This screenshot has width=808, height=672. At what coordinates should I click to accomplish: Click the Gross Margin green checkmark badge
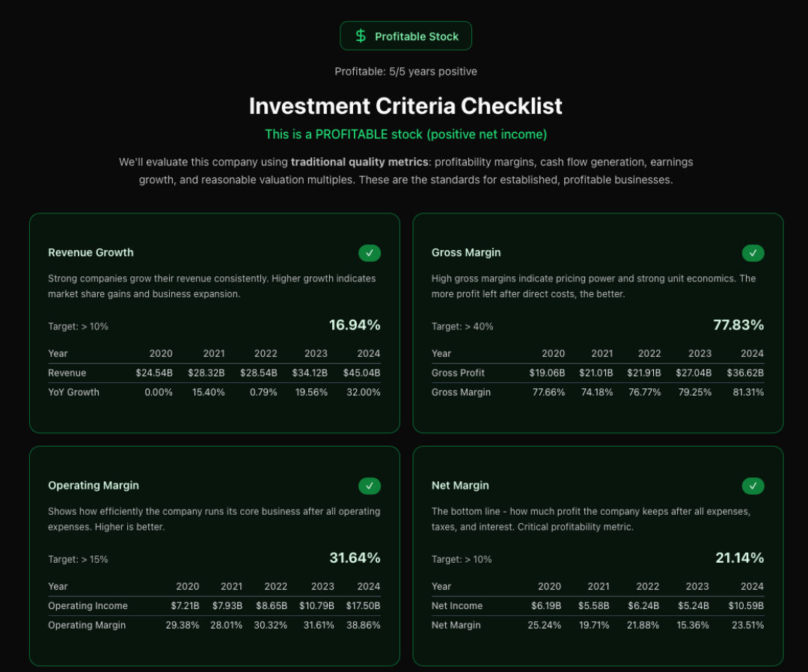[753, 253]
